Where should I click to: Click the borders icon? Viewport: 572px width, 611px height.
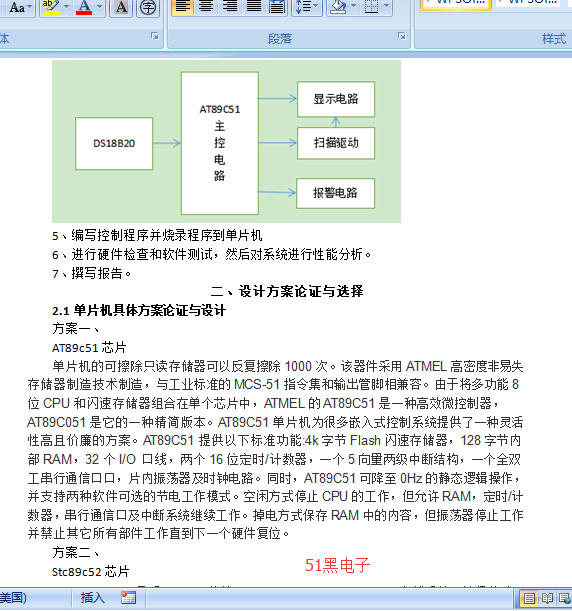(x=371, y=7)
